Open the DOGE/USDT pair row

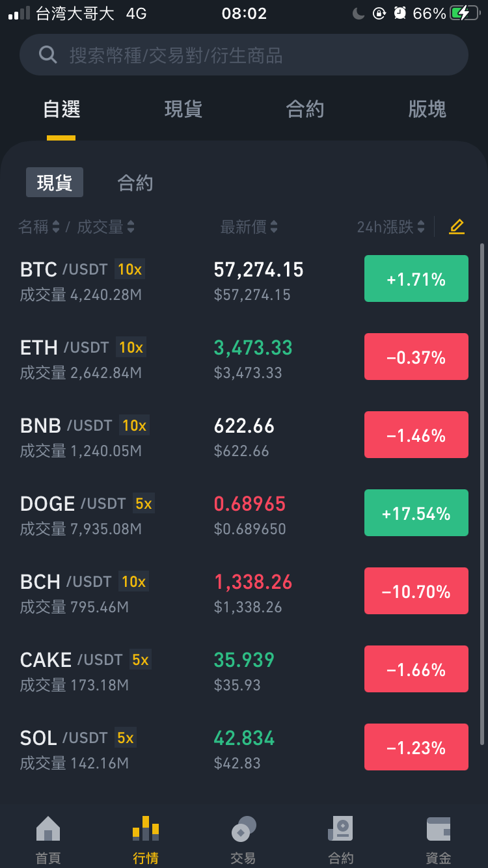coord(244,513)
